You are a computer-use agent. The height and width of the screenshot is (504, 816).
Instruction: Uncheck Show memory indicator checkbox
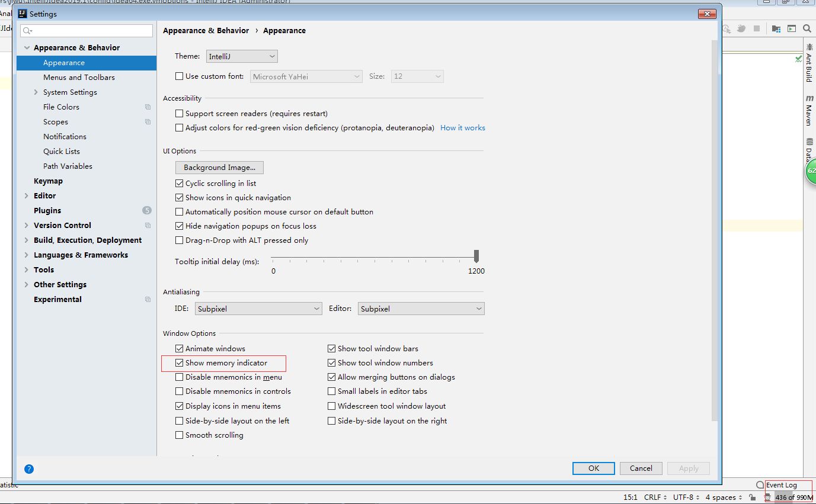click(x=180, y=363)
